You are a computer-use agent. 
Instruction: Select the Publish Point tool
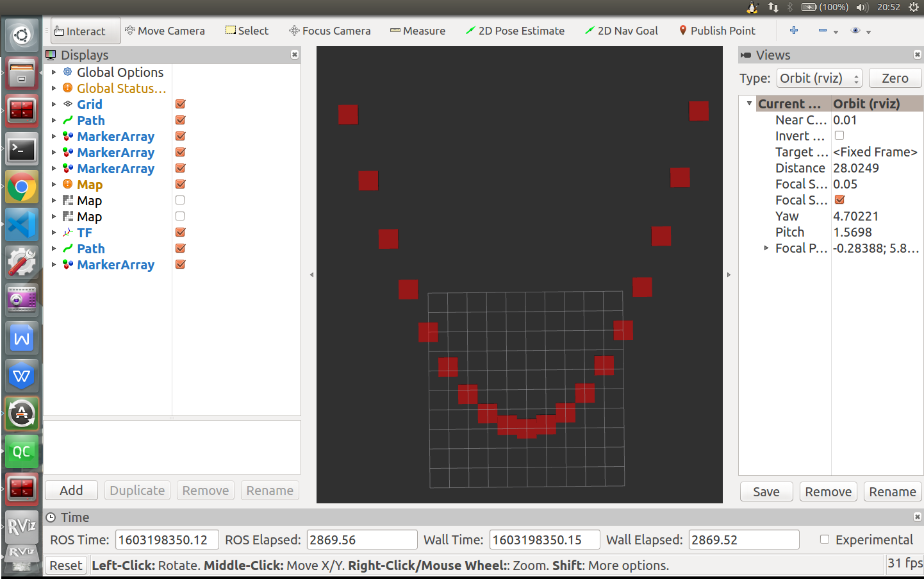[x=717, y=30]
